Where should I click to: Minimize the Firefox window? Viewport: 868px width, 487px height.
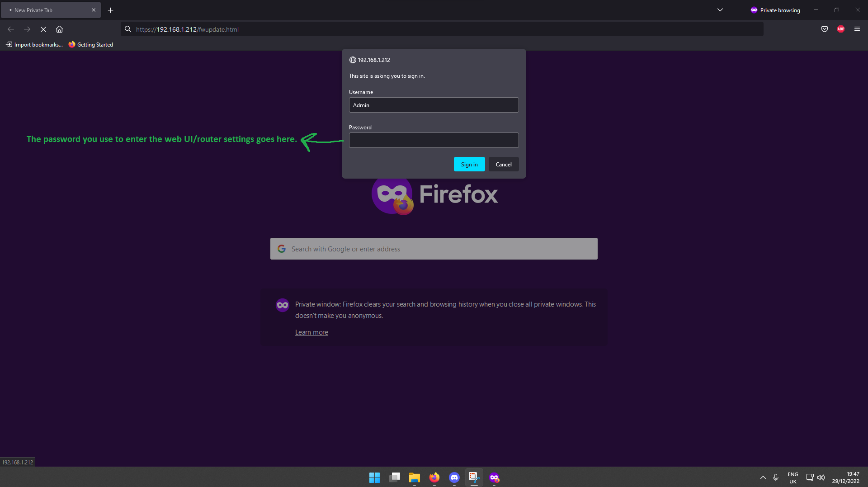[x=816, y=10]
